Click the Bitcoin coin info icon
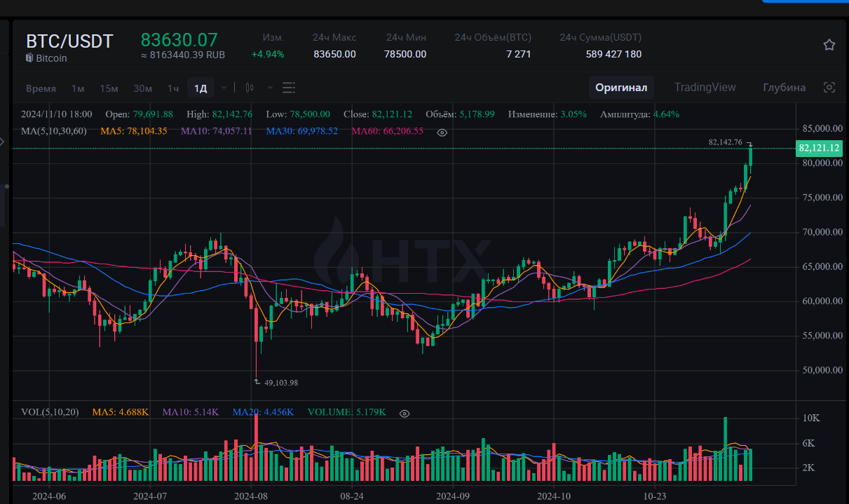 pyautogui.click(x=29, y=58)
